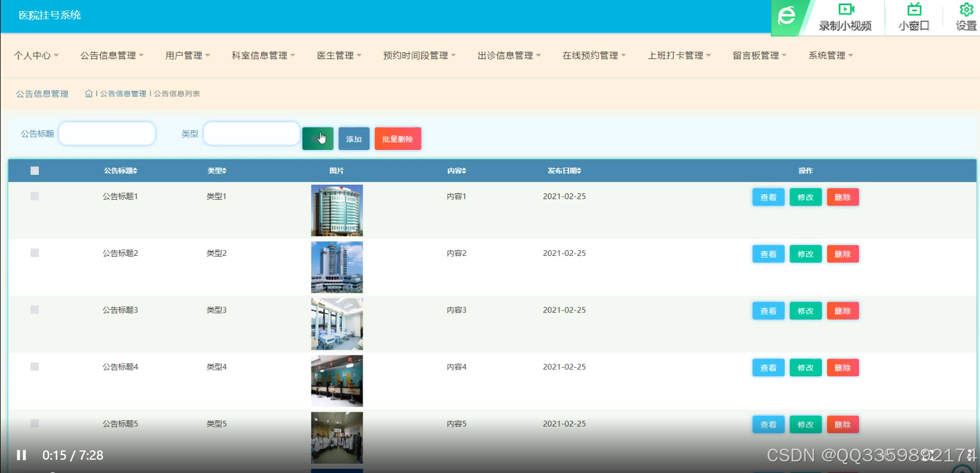The image size is (980, 473).
Task: Expand the 个人中心 menu
Action: (x=36, y=56)
